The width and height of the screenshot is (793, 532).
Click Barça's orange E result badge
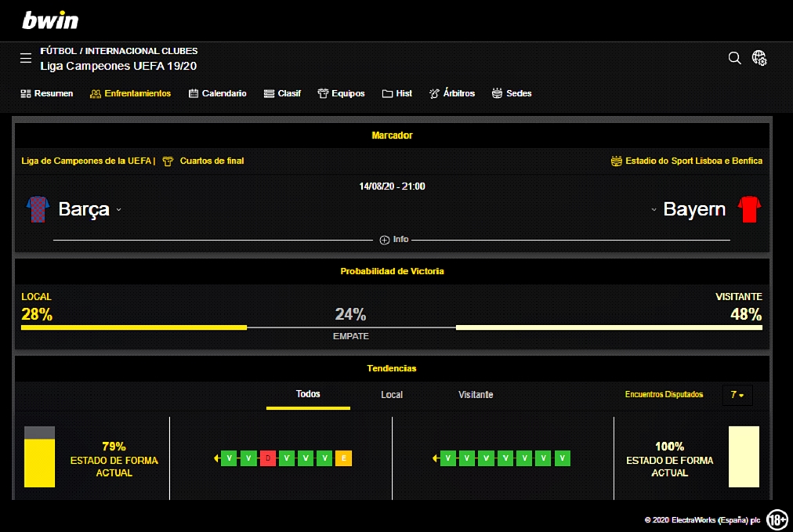pos(344,458)
